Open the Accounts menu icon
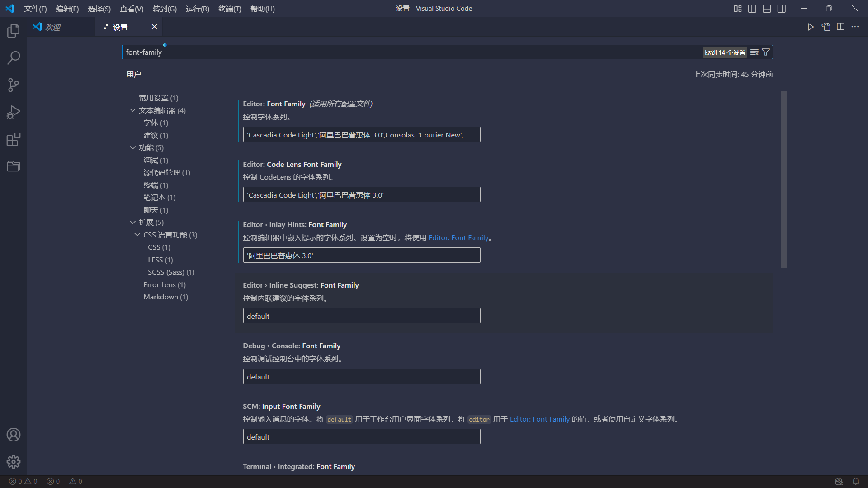 click(x=14, y=435)
